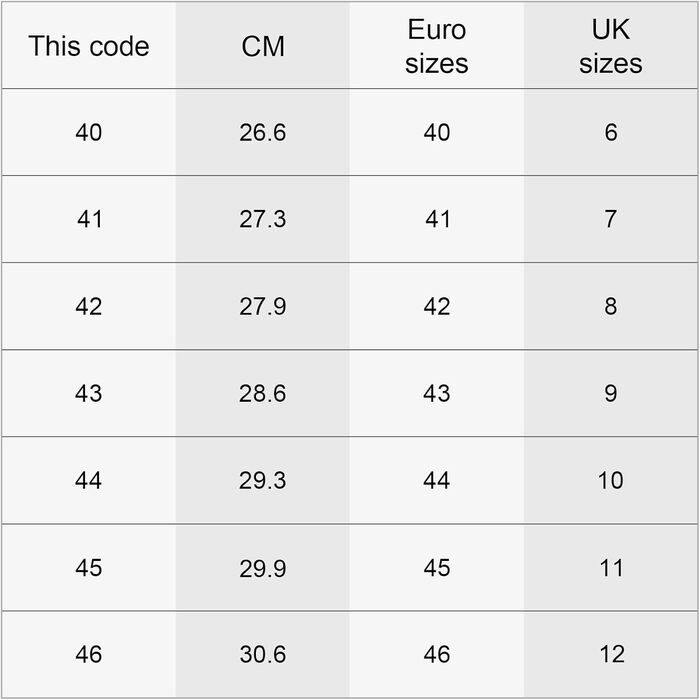This screenshot has height=700, width=700.
Task: Click UK size 12 cell
Action: click(x=611, y=654)
